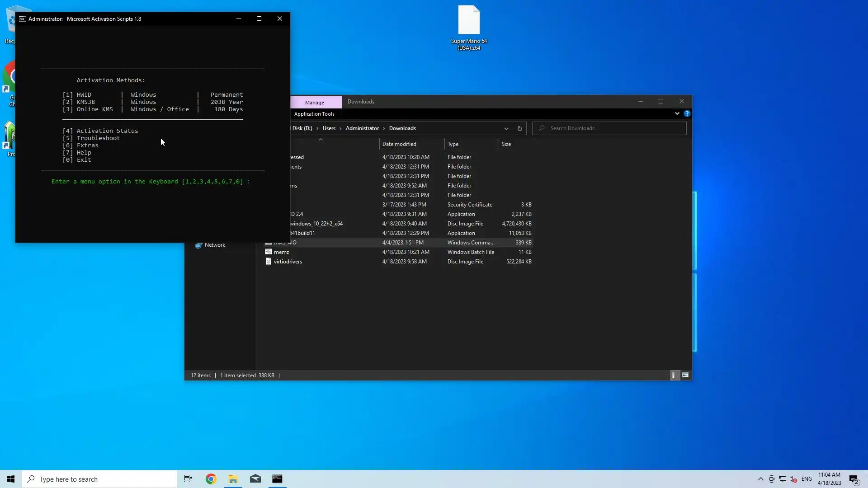Open the notification center icon
Viewport: 868px width, 488px height.
coord(854,479)
